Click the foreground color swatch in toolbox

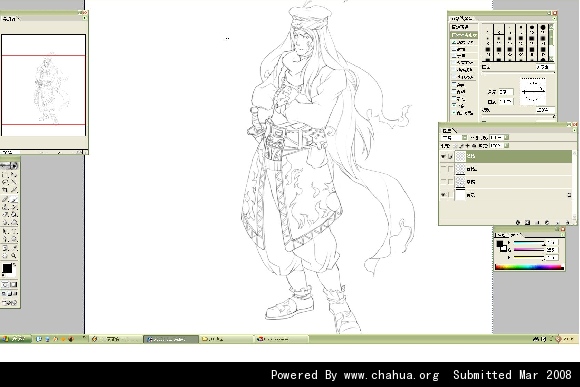(7, 268)
